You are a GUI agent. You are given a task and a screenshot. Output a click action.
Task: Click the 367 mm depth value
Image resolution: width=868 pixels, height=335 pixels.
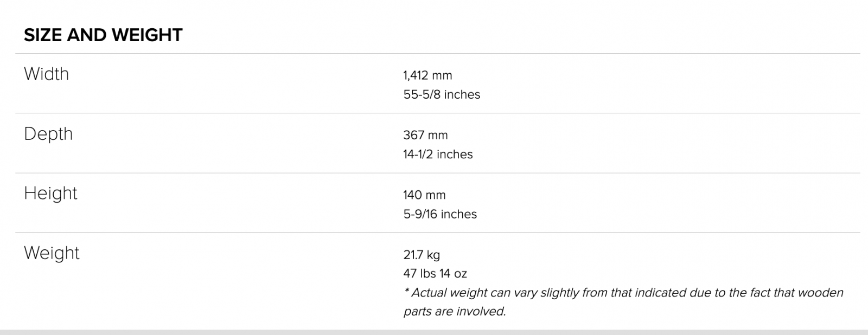point(425,135)
